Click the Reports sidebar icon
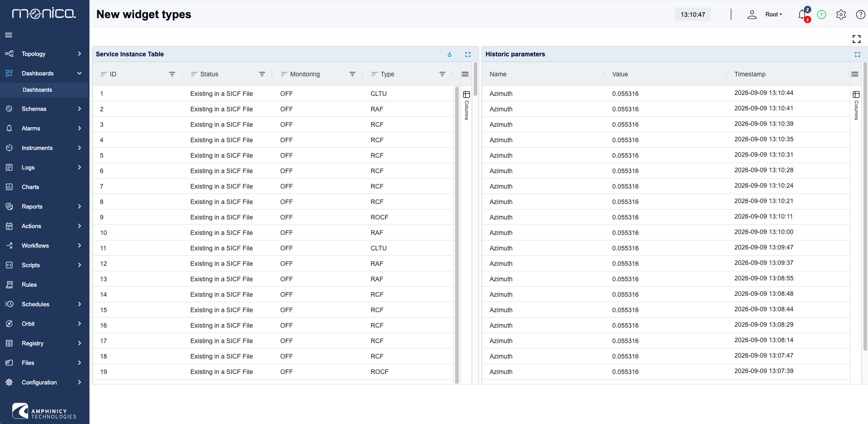Image resolution: width=868 pixels, height=424 pixels. [x=9, y=206]
